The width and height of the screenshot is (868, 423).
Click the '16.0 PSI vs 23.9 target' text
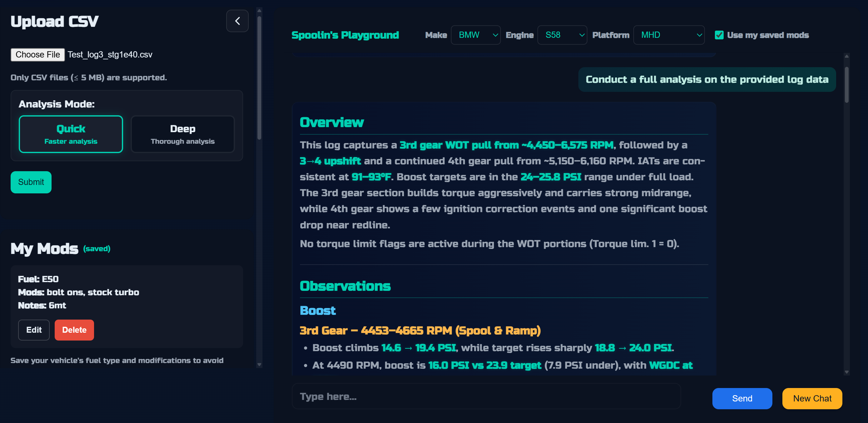[x=484, y=365]
